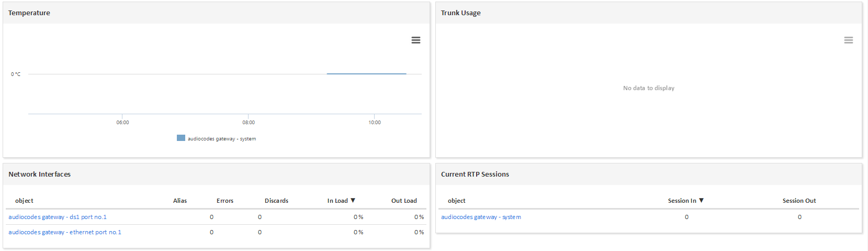Sort Network Interfaces by Alias column
The width and height of the screenshot is (868, 251).
coord(180,201)
